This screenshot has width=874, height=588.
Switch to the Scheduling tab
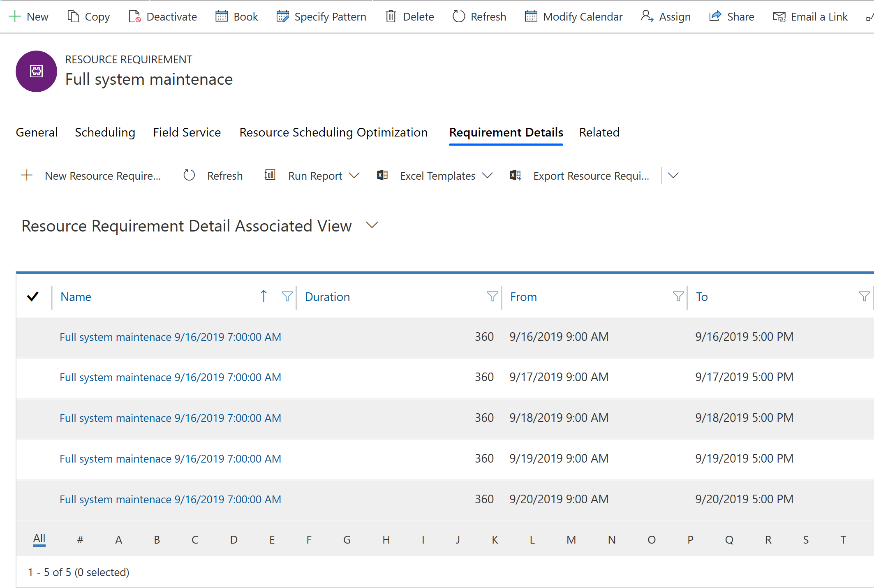coord(105,132)
